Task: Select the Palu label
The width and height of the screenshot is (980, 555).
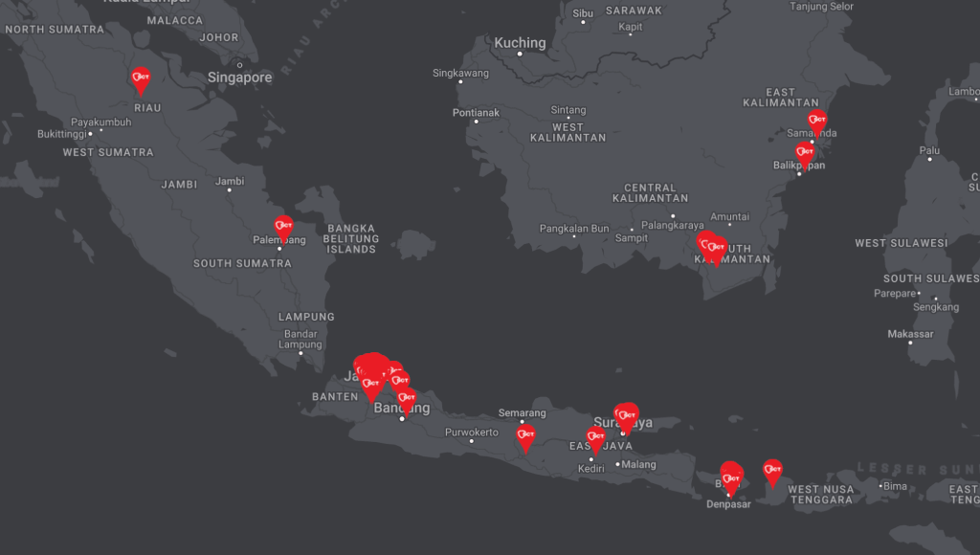Action: pyautogui.click(x=929, y=150)
